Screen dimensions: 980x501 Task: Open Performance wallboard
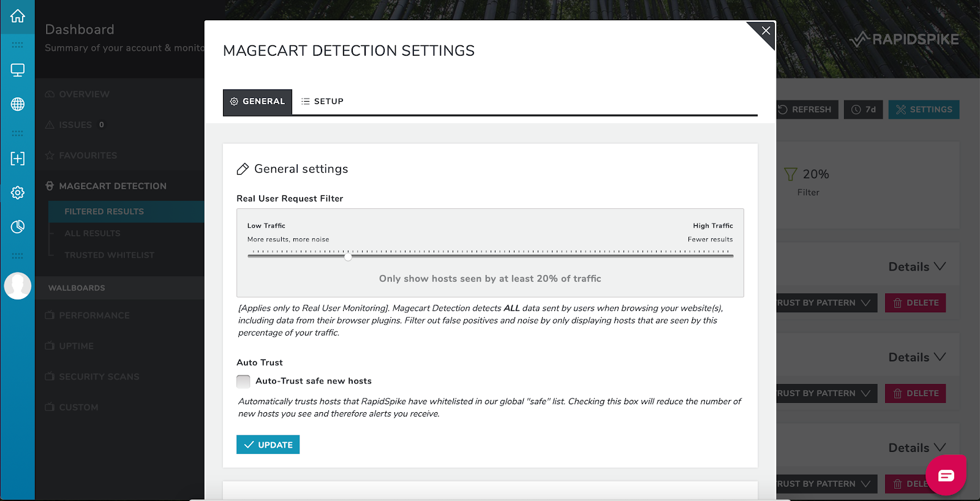click(88, 315)
